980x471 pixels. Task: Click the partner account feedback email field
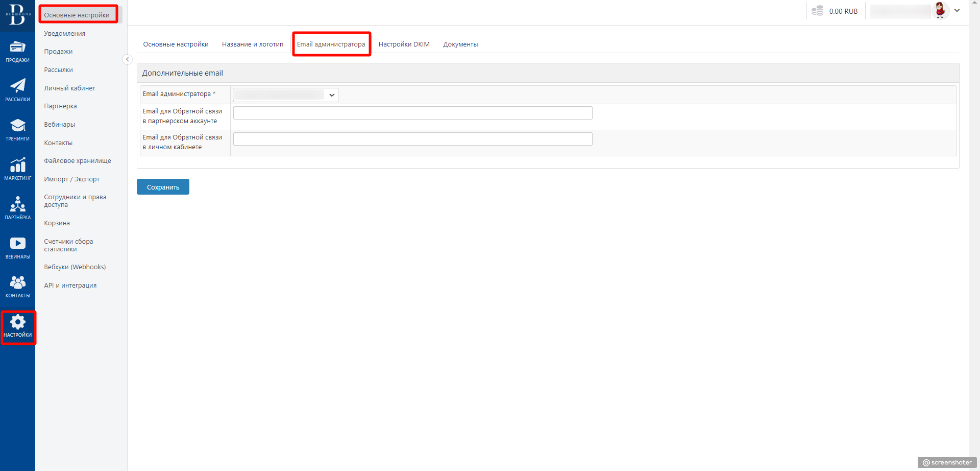tap(412, 113)
